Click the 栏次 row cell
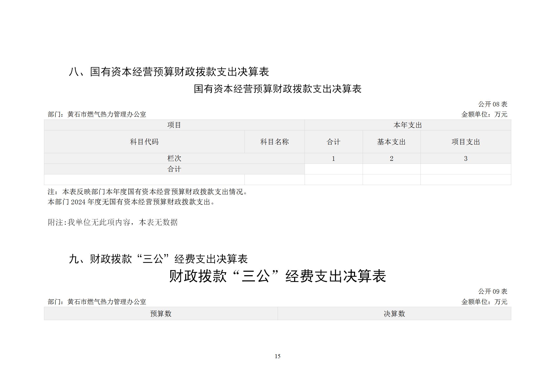The width and height of the screenshot is (555, 392). tap(174, 158)
